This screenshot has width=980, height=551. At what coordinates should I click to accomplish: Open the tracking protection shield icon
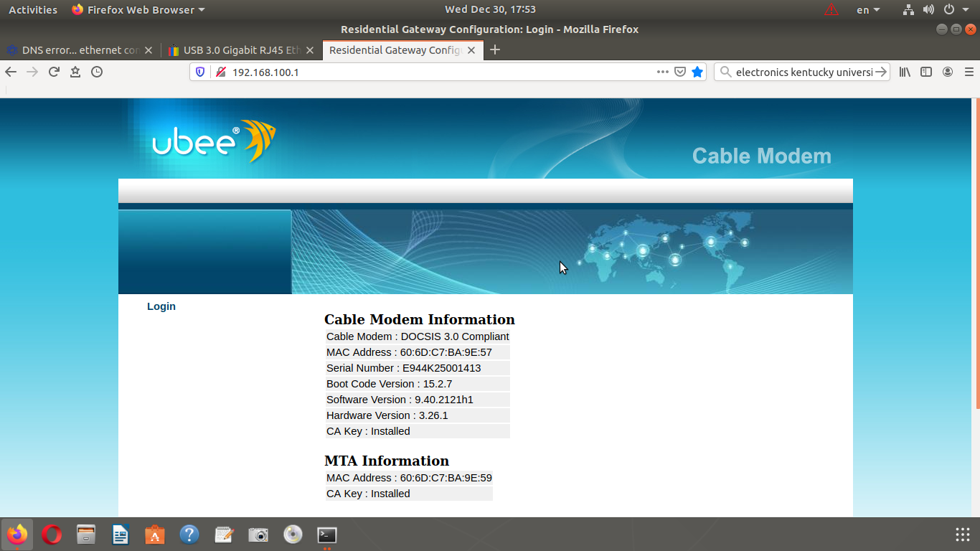(200, 72)
